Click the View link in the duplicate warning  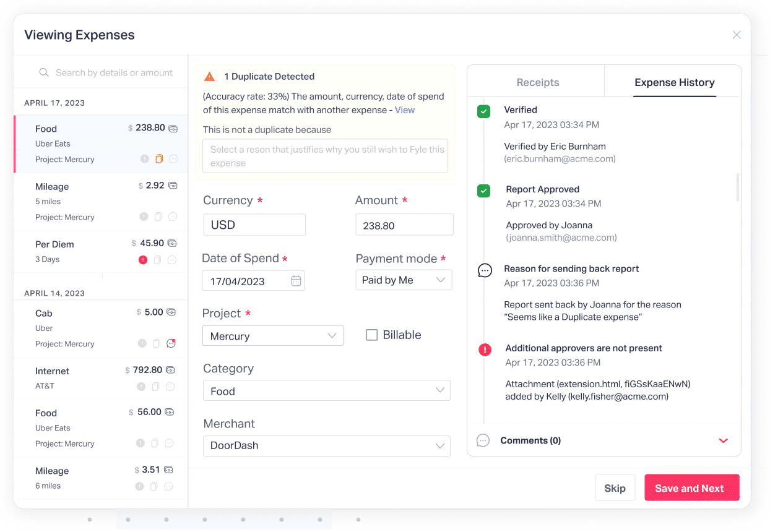pyautogui.click(x=405, y=109)
